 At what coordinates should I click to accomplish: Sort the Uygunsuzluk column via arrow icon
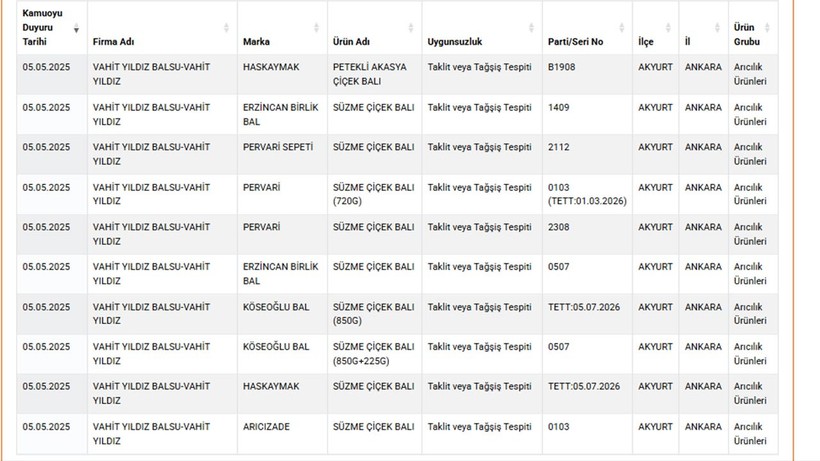[531, 28]
